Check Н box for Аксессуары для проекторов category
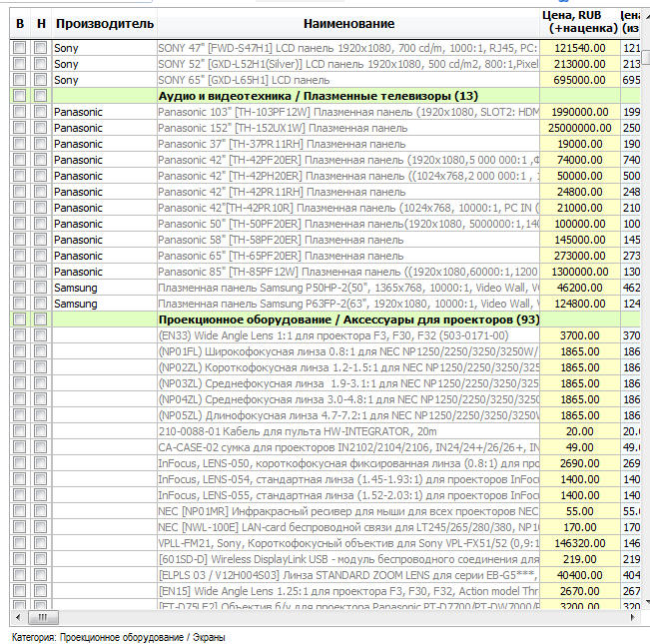The image size is (650, 644). [40, 320]
